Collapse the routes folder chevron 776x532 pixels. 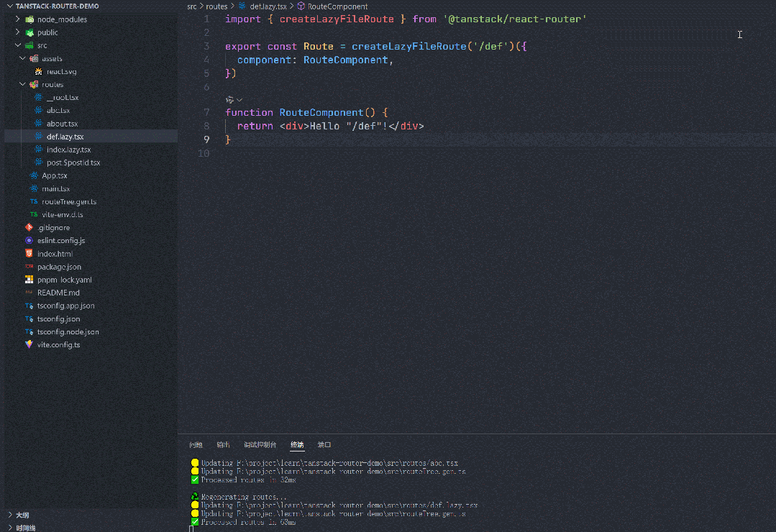22,85
